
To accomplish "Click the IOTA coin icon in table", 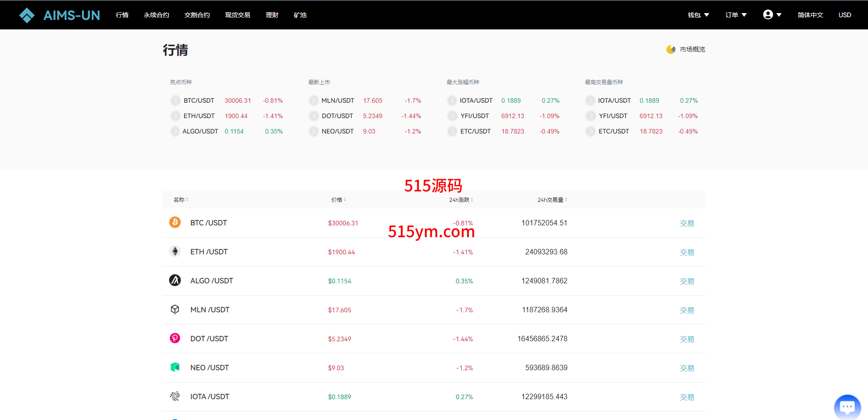I will pyautogui.click(x=175, y=396).
